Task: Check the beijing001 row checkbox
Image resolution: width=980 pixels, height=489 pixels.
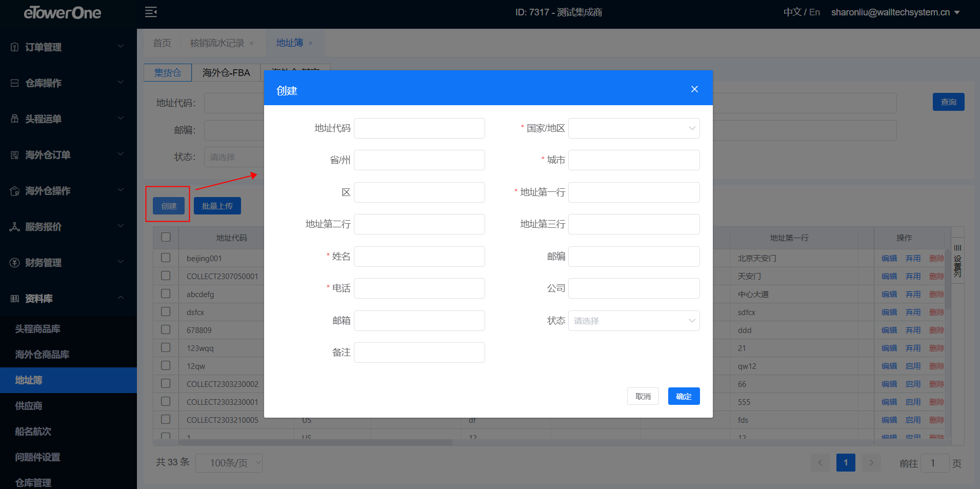Action: (x=166, y=258)
